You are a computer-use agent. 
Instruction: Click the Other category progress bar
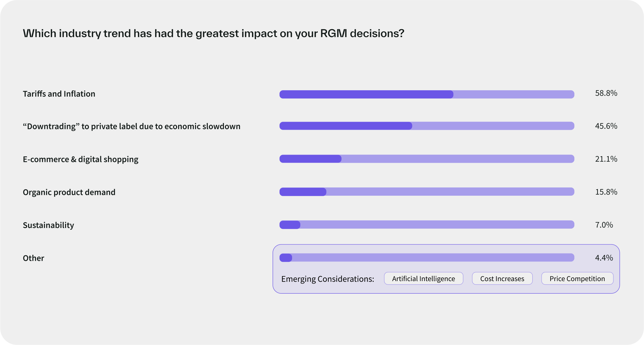coord(427,258)
